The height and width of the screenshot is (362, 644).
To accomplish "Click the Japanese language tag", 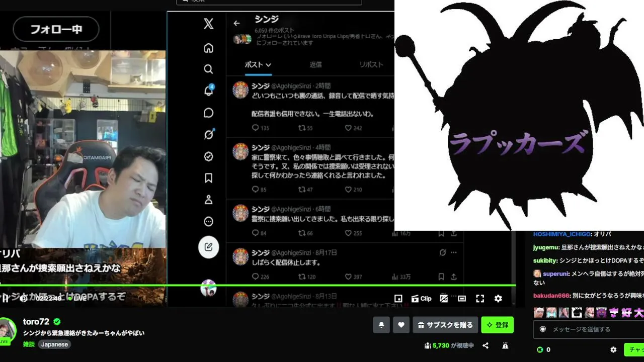I will coord(54,344).
